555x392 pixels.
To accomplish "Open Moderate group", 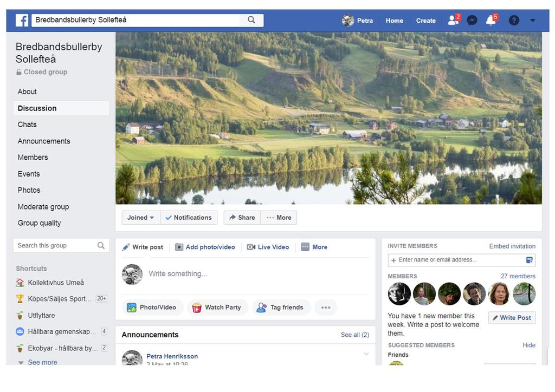I will point(43,207).
